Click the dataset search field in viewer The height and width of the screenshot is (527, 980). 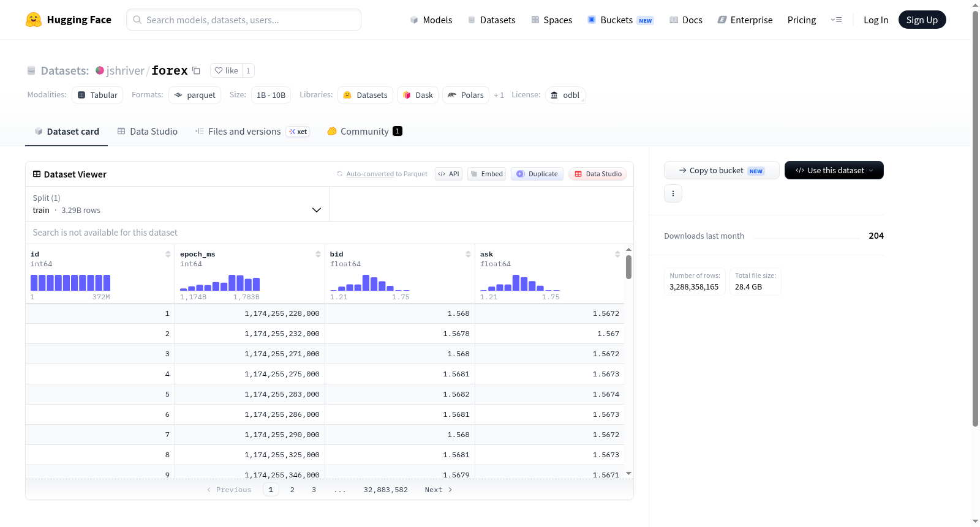point(330,233)
